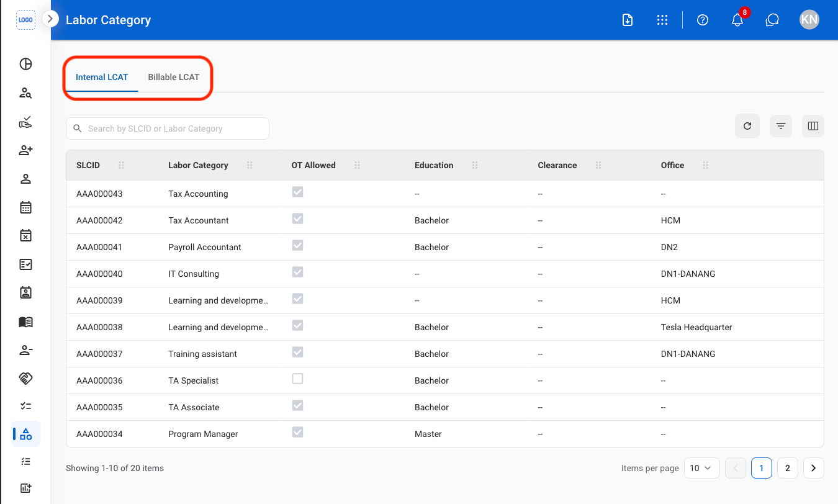The height and width of the screenshot is (504, 838).
Task: Click the drag handle beside the Labor Category header
Action: tap(250, 165)
